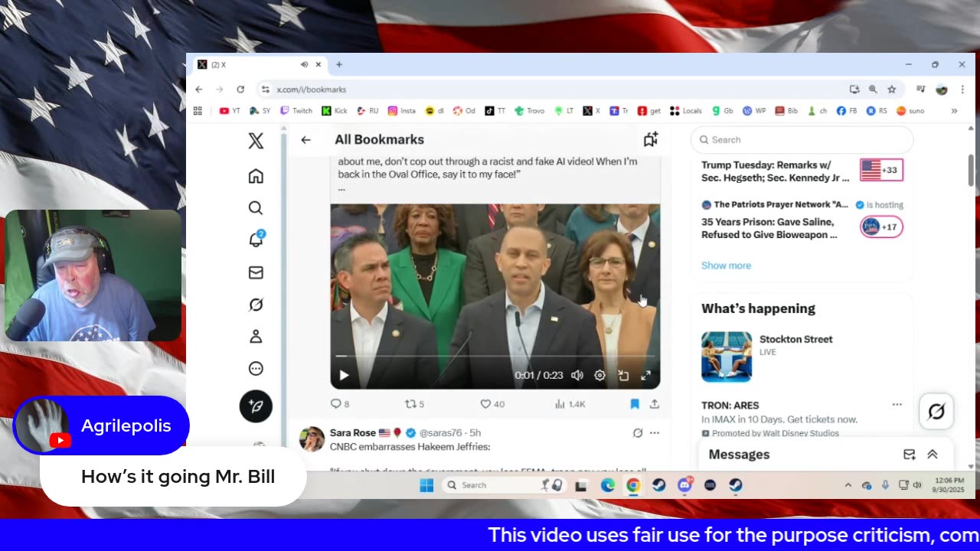The height and width of the screenshot is (551, 980).
Task: Open the Windows Start menu
Action: (x=426, y=485)
